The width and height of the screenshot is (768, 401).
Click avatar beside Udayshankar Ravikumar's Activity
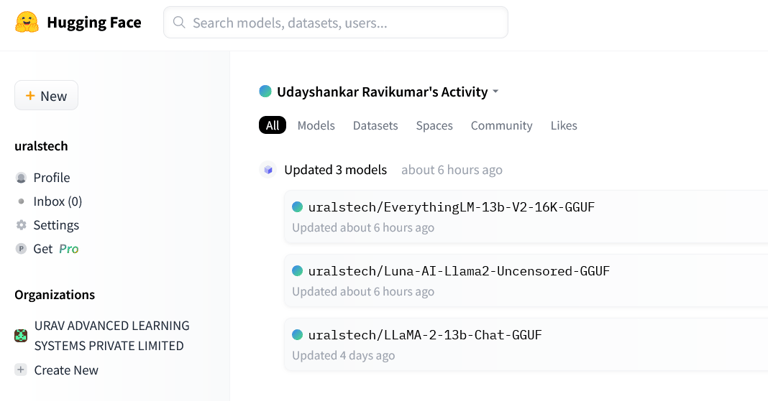click(265, 91)
